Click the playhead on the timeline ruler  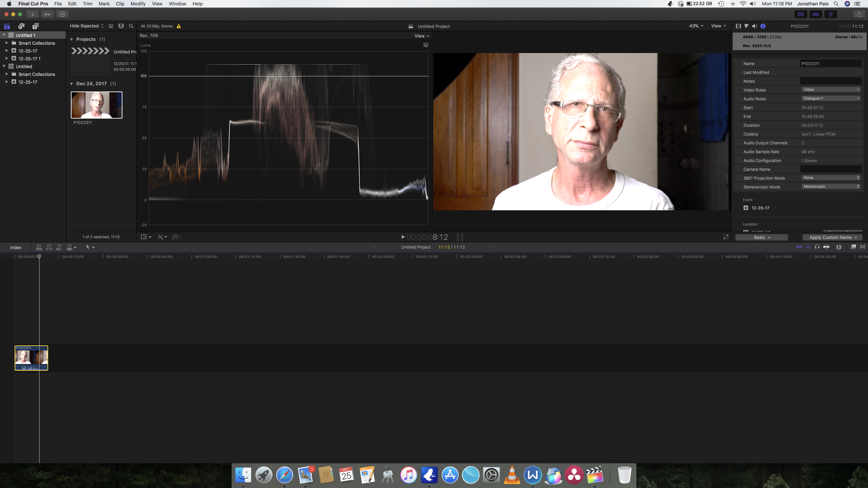[x=39, y=257]
